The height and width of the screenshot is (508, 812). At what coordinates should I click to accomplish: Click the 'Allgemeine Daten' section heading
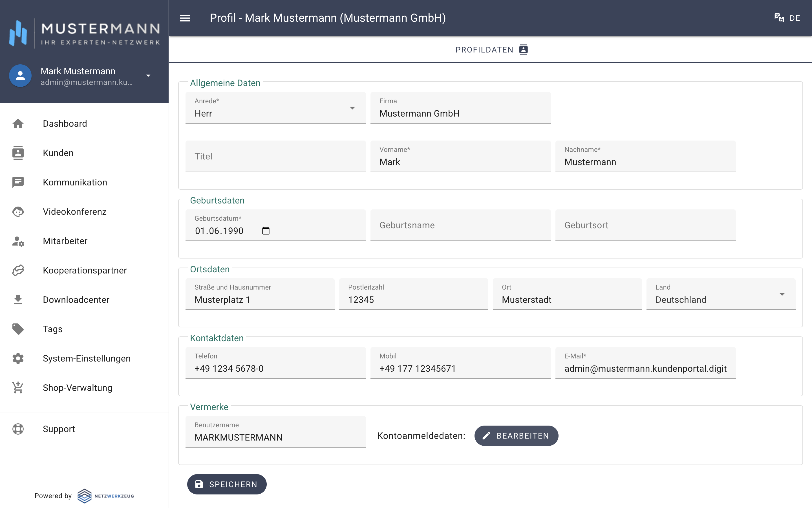[225, 83]
